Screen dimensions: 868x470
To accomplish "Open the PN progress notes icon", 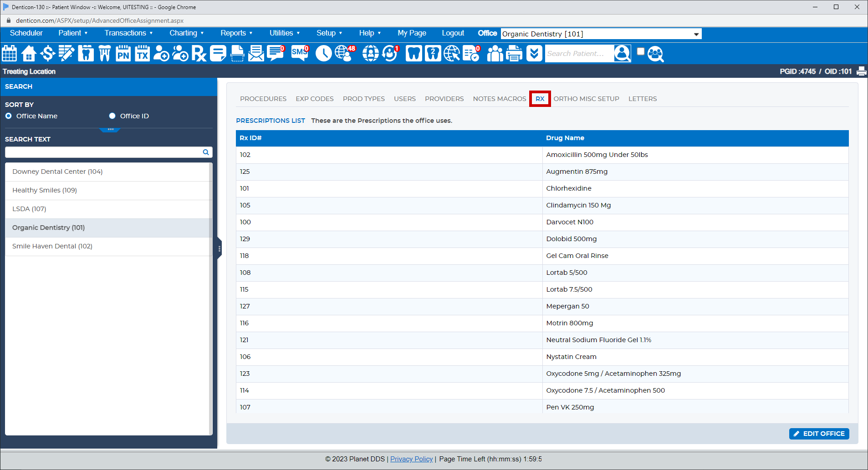I will click(123, 54).
